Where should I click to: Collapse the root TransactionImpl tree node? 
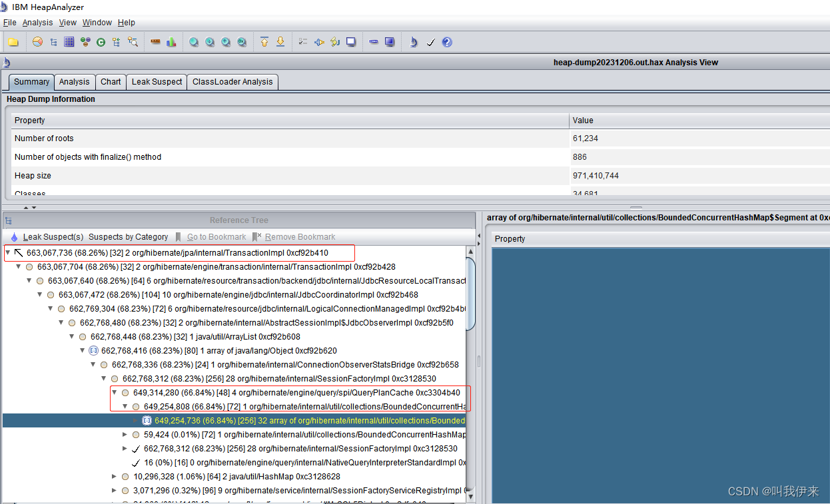coord(8,252)
